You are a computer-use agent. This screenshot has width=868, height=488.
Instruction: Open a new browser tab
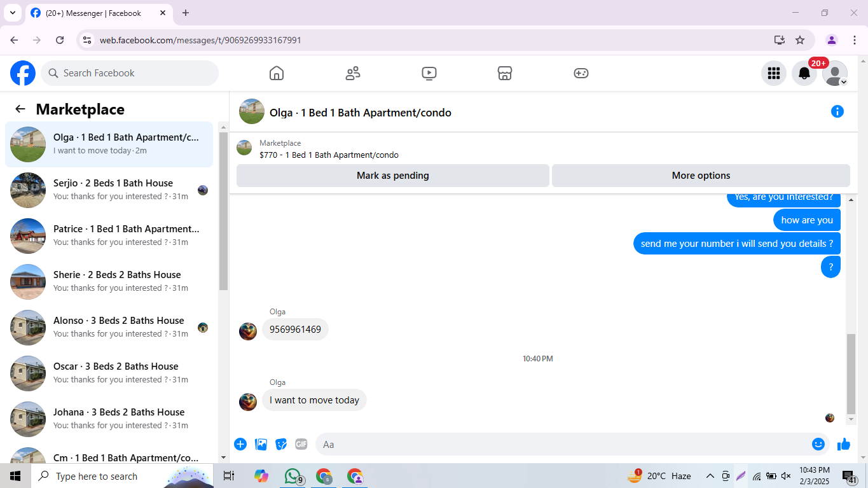coord(186,13)
